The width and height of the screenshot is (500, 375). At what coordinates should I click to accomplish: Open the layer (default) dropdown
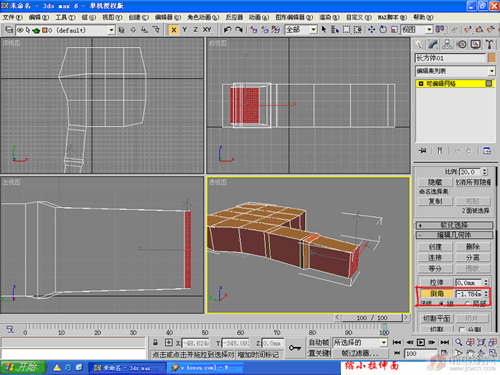[111, 30]
